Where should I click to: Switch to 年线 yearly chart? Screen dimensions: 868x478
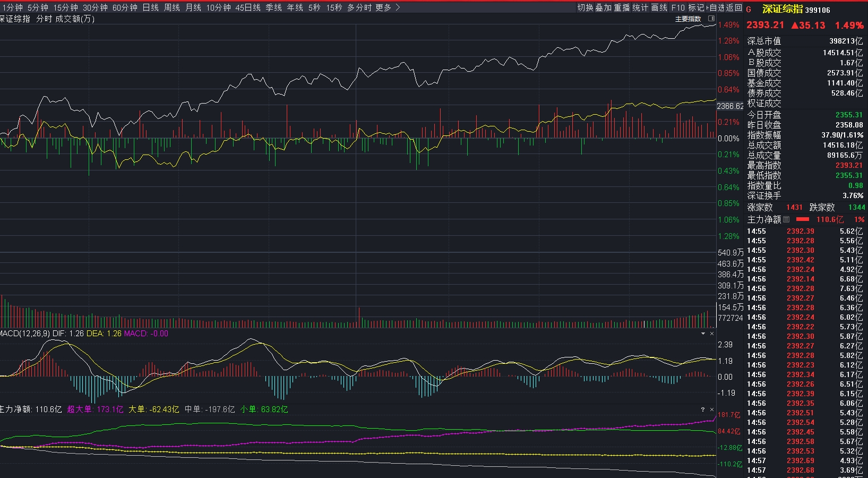(x=295, y=7)
